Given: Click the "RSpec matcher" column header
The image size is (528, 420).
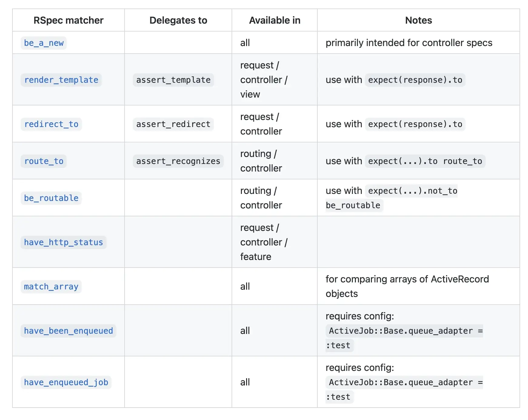Looking at the screenshot, I should (x=69, y=20).
